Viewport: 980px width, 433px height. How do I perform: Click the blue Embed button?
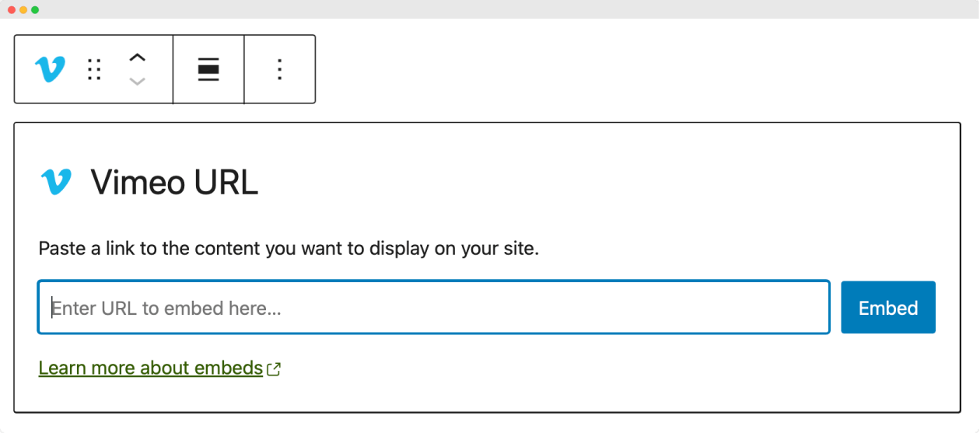pos(888,308)
